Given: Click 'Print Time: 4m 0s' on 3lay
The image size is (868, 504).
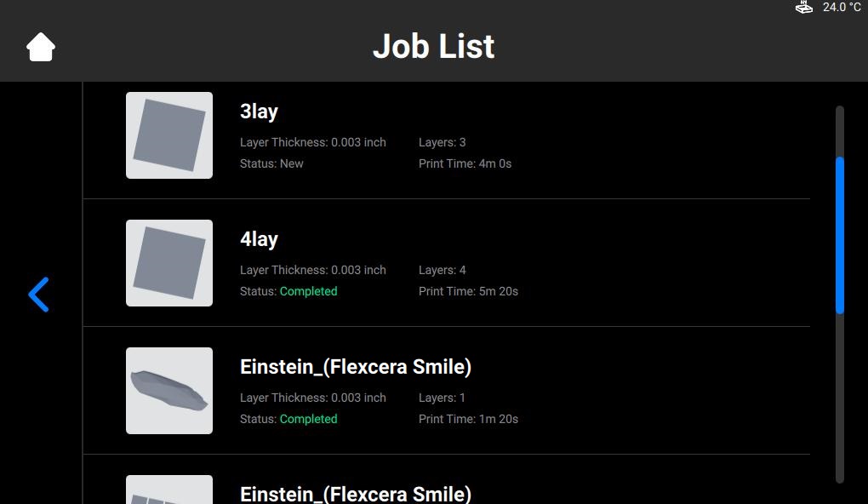Looking at the screenshot, I should click(465, 163).
